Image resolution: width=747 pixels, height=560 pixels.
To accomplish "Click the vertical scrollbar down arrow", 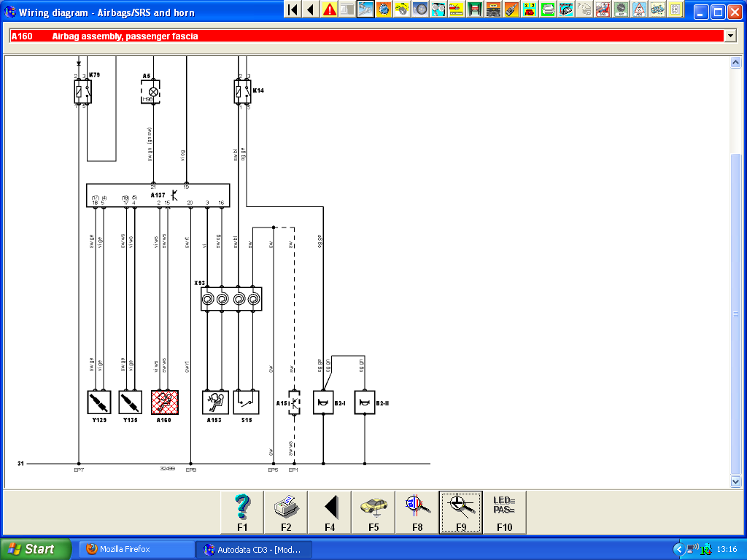I will (x=735, y=481).
